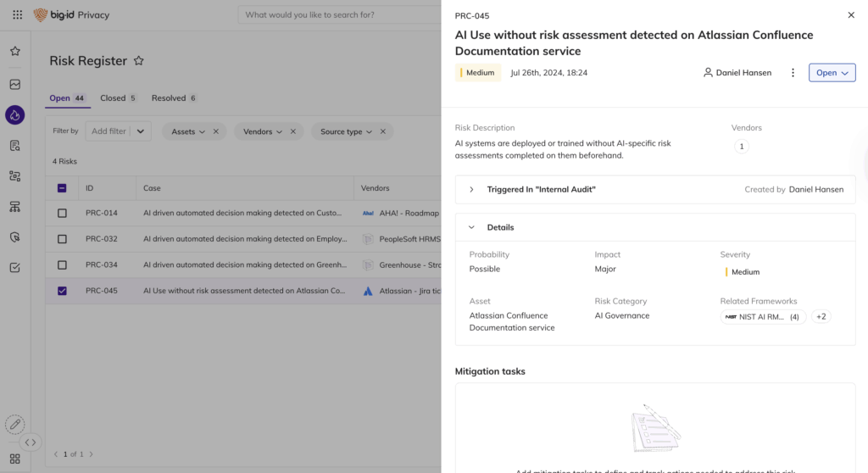The width and height of the screenshot is (868, 473).
Task: Open the status dropdown labeled Open
Action: pyautogui.click(x=832, y=73)
